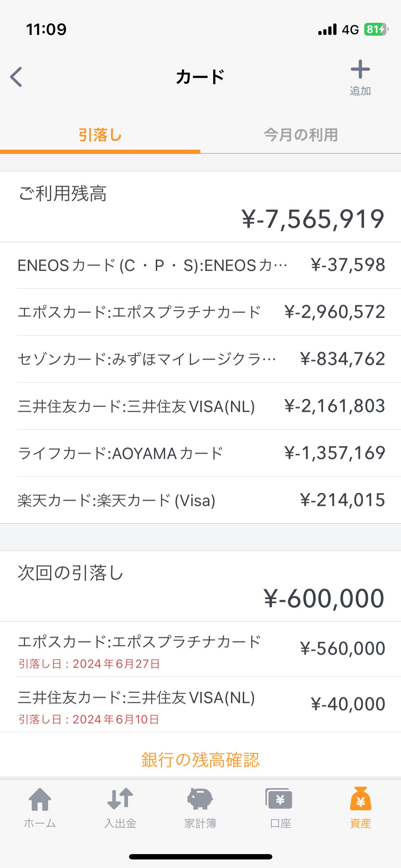Select the 引落し tab

tap(100, 135)
